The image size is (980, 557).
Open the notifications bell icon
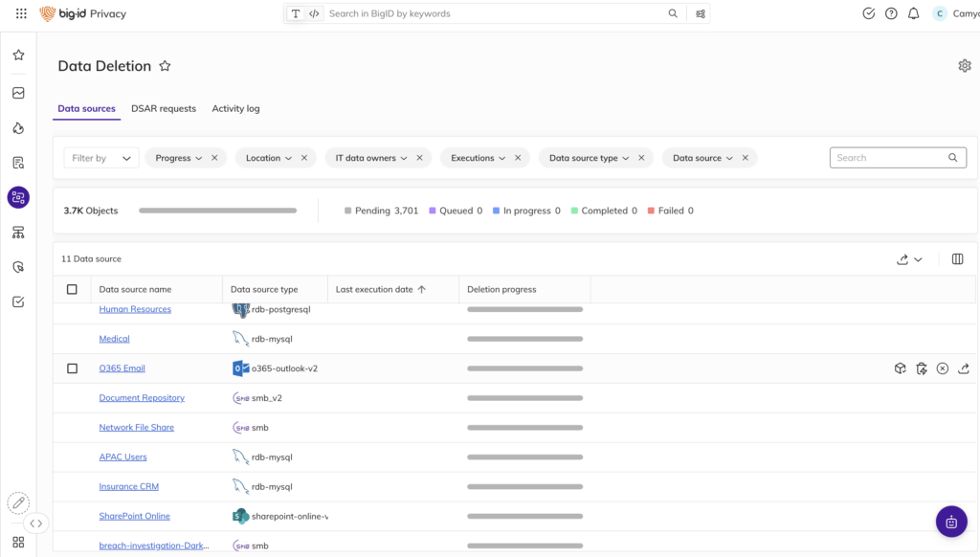(913, 13)
